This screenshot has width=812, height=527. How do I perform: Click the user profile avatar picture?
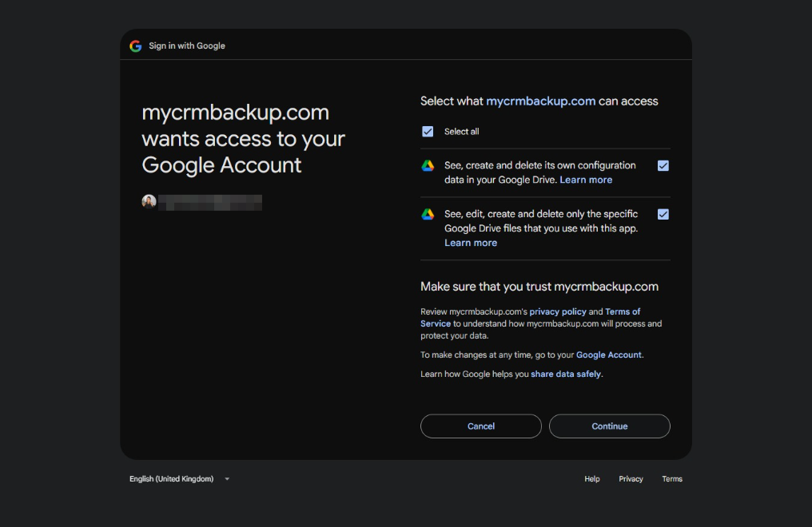point(149,202)
